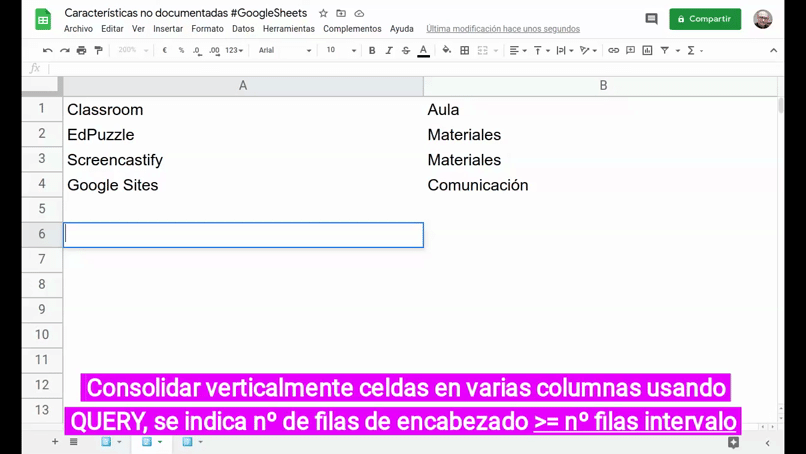Open last modification history link

(x=503, y=29)
